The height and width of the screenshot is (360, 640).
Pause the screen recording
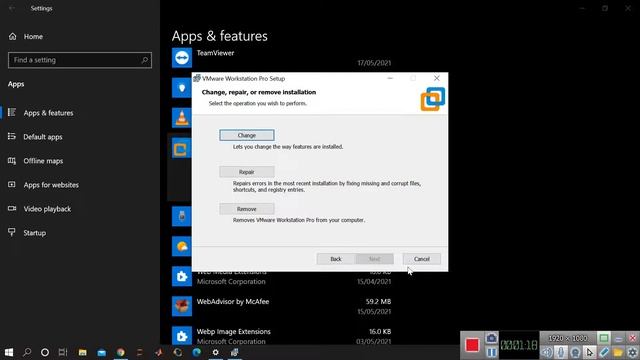click(x=491, y=352)
